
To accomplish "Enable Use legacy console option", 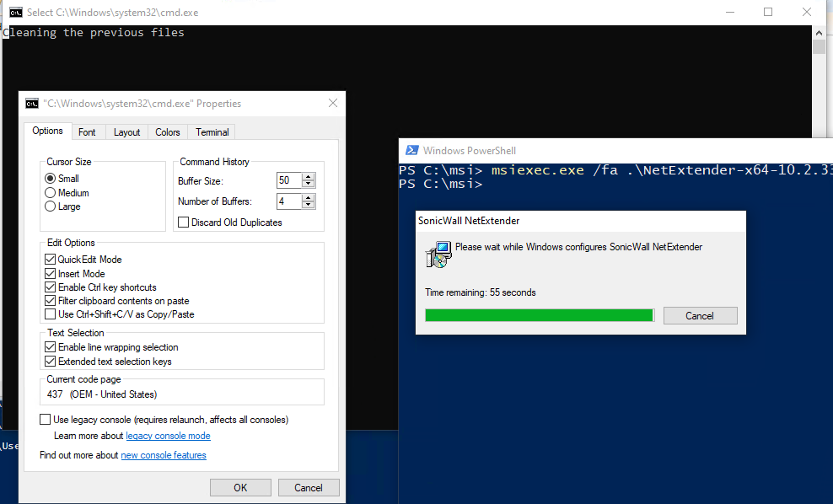I will (x=46, y=420).
